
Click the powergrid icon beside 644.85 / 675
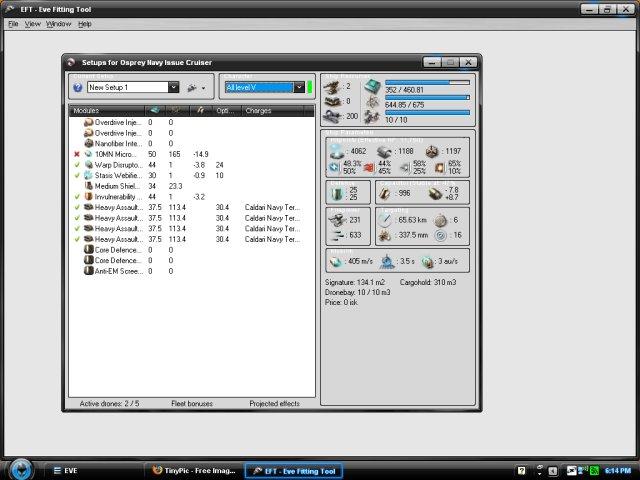[x=372, y=102]
